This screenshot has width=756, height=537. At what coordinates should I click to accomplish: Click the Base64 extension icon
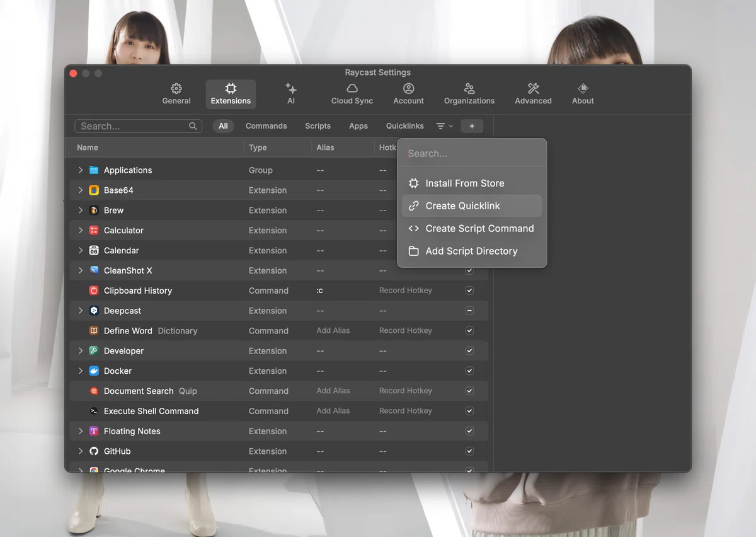point(94,190)
